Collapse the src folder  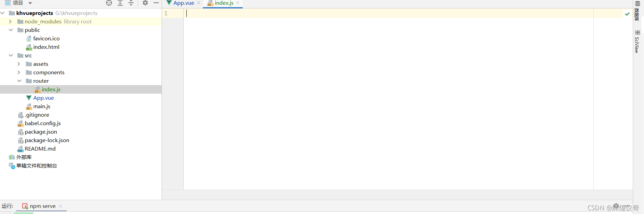pyautogui.click(x=11, y=55)
